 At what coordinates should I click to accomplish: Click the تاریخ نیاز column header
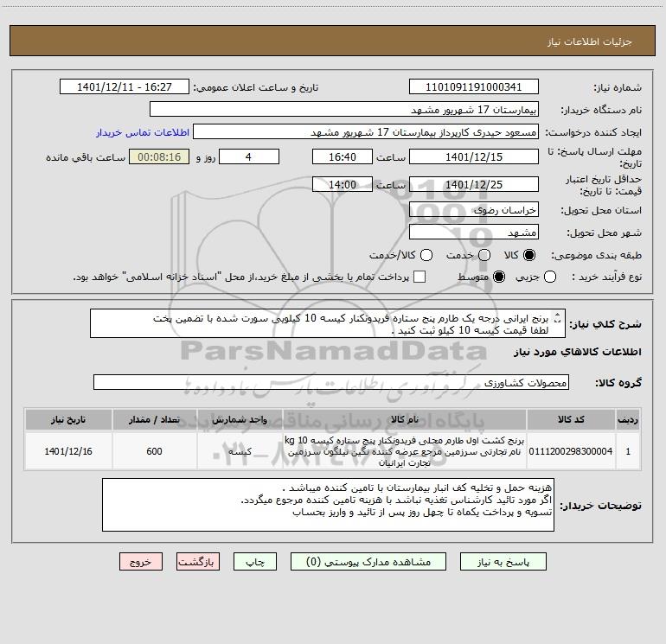pos(68,419)
